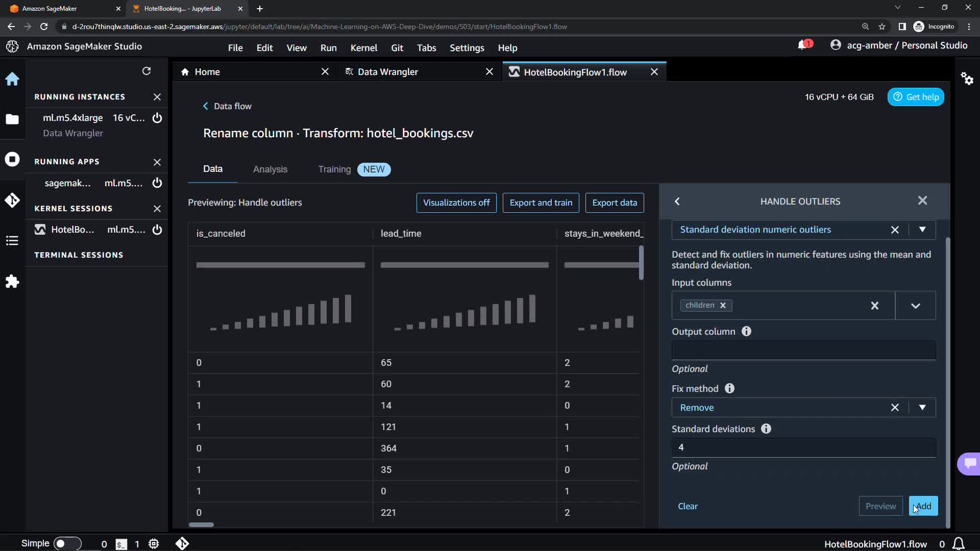
Task: Open the Fix method dropdown arrow
Action: click(922, 408)
